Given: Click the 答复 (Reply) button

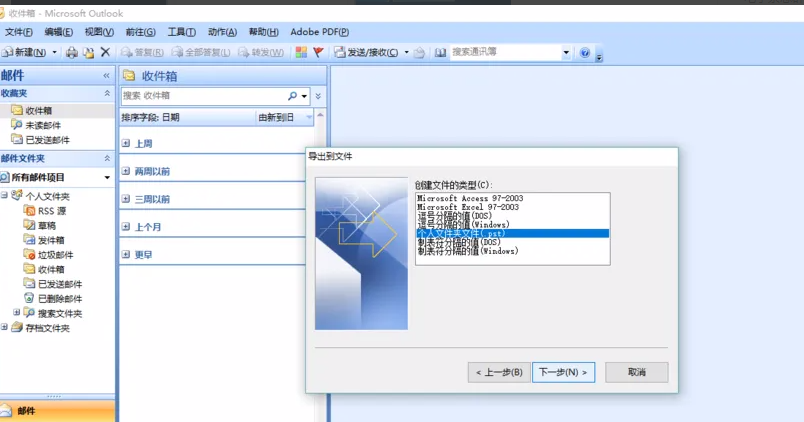Looking at the screenshot, I should (x=143, y=52).
